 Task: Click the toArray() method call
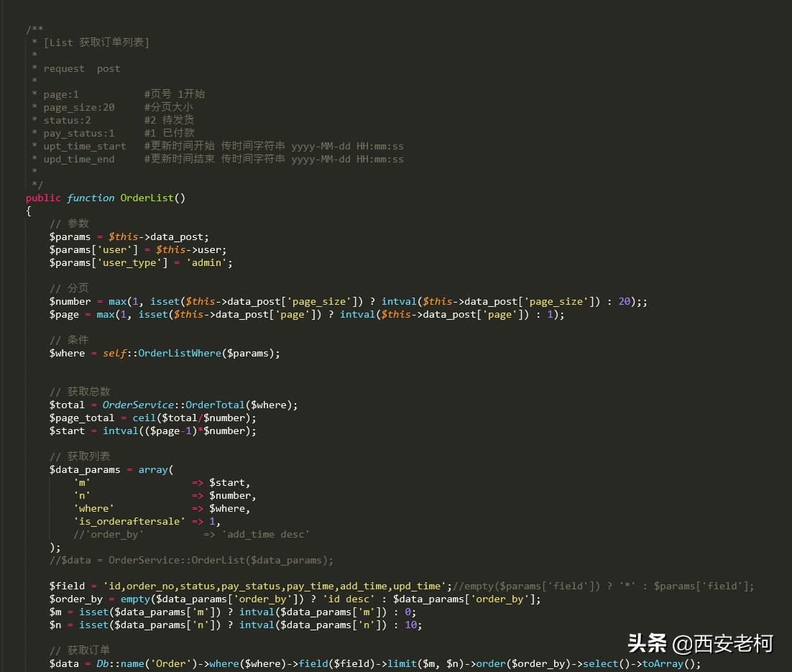(666, 663)
